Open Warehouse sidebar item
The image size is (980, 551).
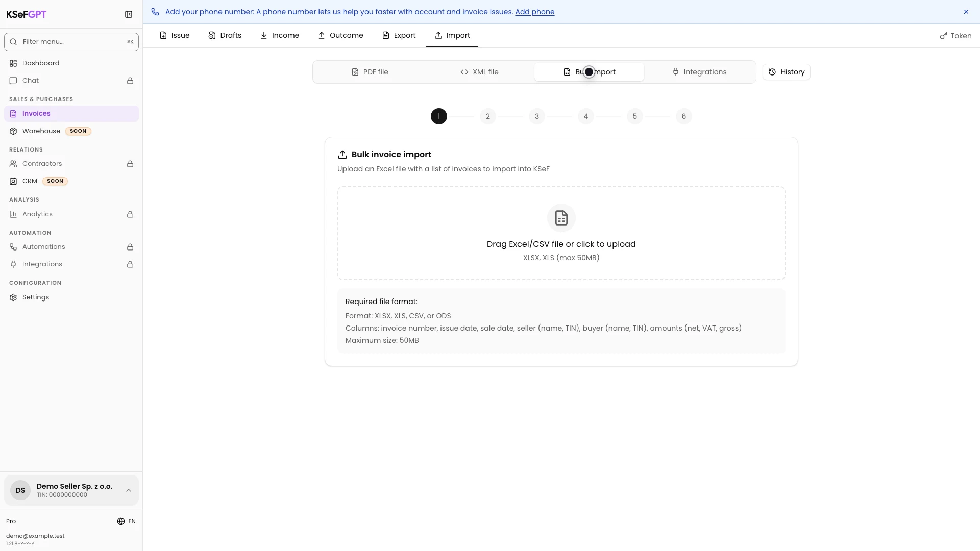[x=71, y=131]
